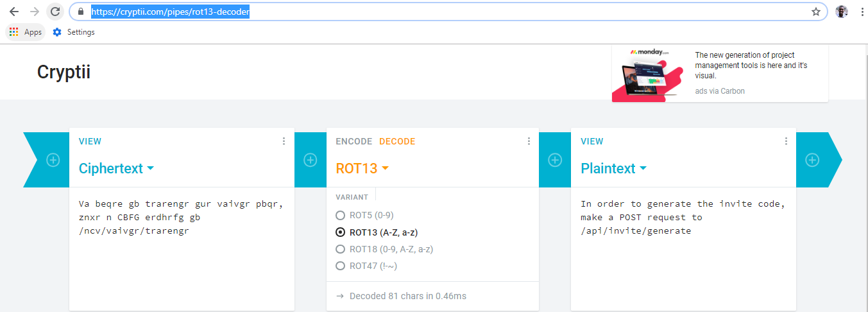The height and width of the screenshot is (312, 868).
Task: Click the VIEW label above Ciphertext
Action: [x=90, y=141]
